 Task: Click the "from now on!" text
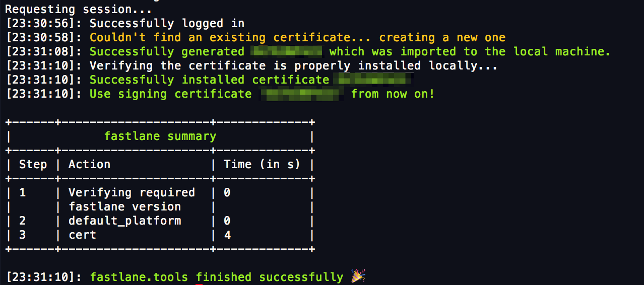click(393, 94)
